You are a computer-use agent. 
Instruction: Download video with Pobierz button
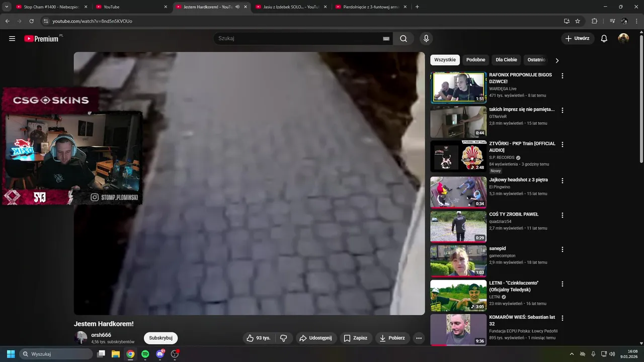click(x=392, y=338)
